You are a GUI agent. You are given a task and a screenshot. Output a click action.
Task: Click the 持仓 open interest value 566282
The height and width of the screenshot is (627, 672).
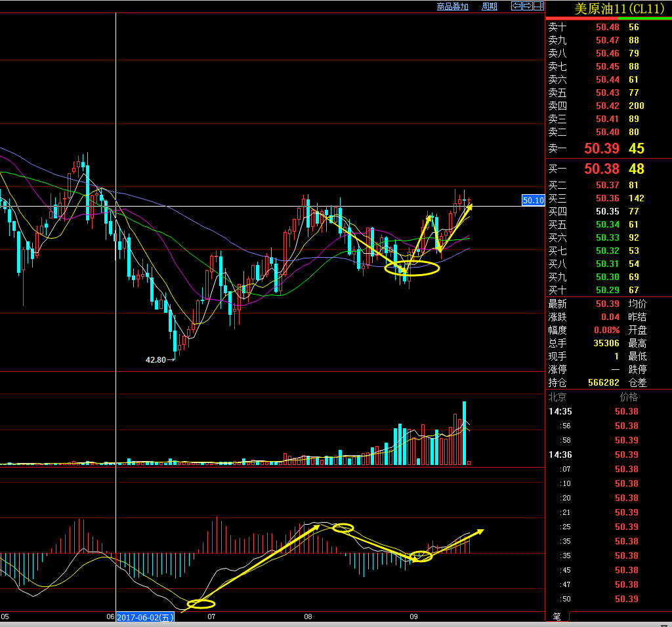click(x=604, y=382)
